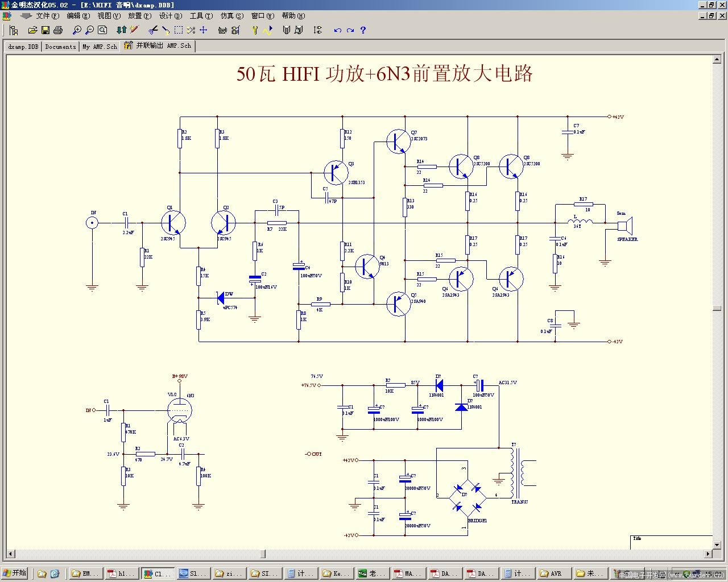Viewport: 728px width, 582px height.
Task: Click the 2SA940 transistor label
Action: [x=417, y=301]
